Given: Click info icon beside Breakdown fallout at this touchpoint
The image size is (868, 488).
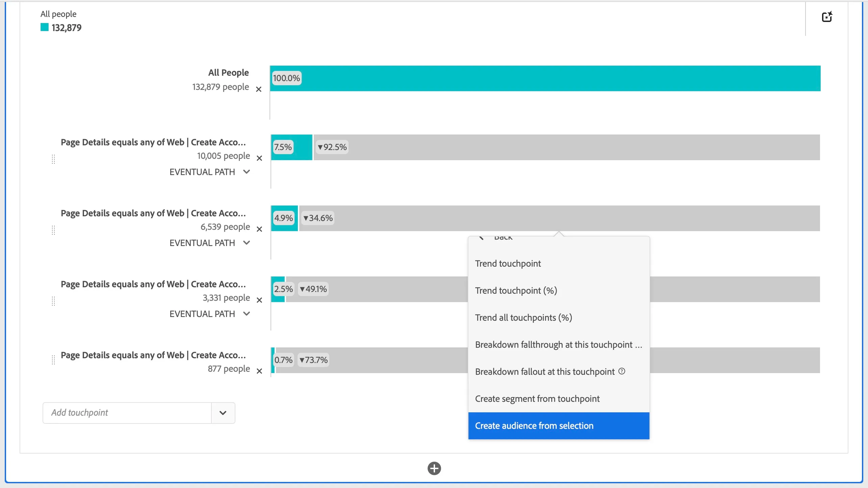Looking at the screenshot, I should [622, 371].
